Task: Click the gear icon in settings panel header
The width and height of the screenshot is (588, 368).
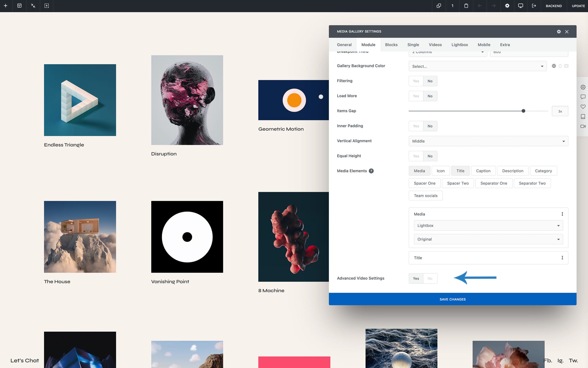Action: pos(559,32)
